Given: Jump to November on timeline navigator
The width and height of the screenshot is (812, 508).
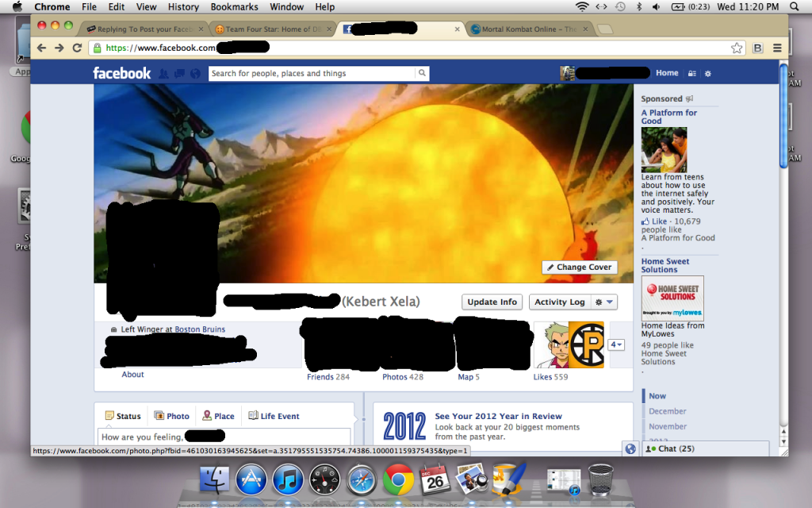Looking at the screenshot, I should [x=668, y=426].
